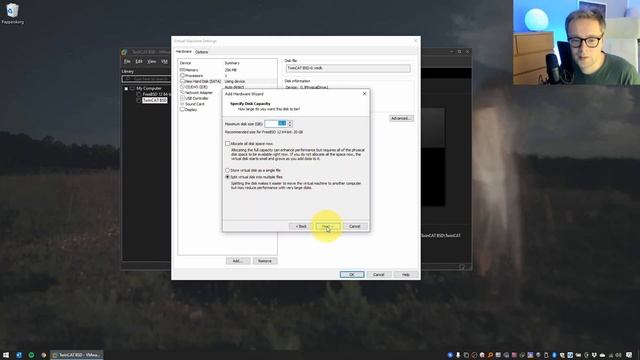Switch to the Hardware tab
The height and width of the screenshot is (360, 640).
pyautogui.click(x=184, y=52)
